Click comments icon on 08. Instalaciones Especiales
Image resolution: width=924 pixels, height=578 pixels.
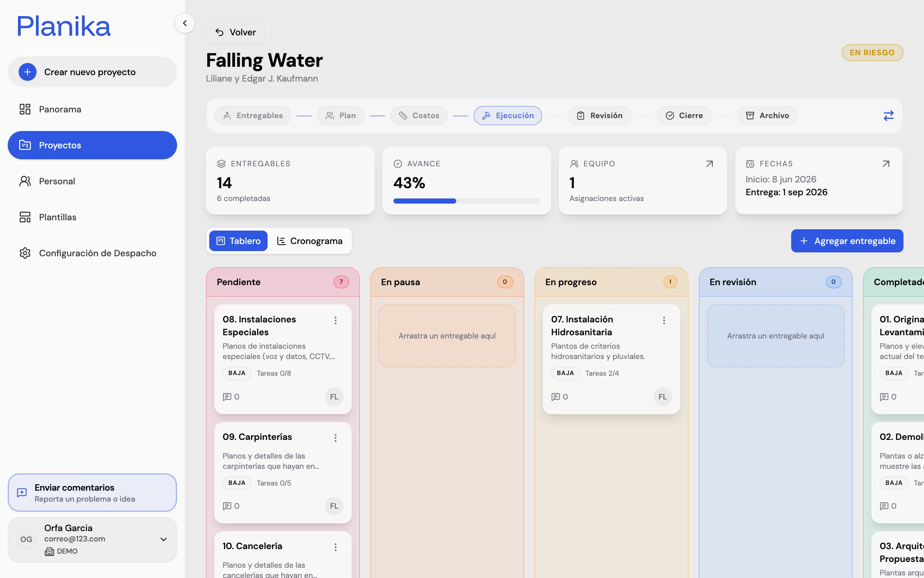coord(227,397)
